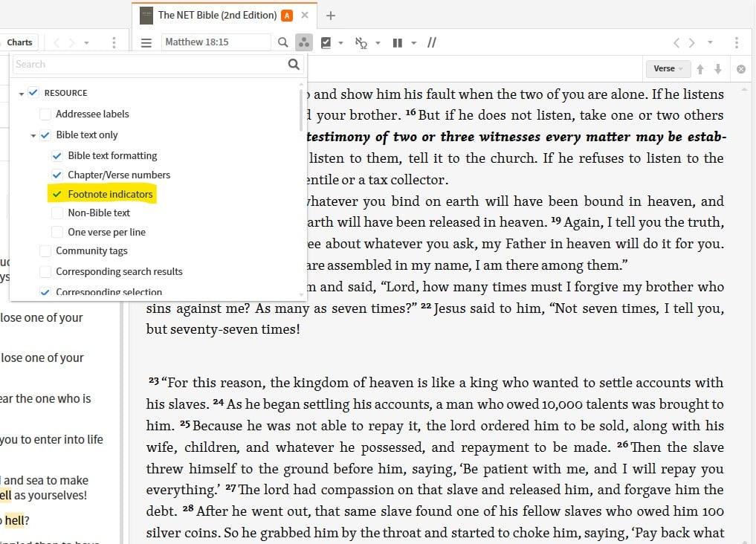This screenshot has height=544, width=756.
Task: Click the search magnifier beside Matthew 18:15
Action: pos(283,42)
